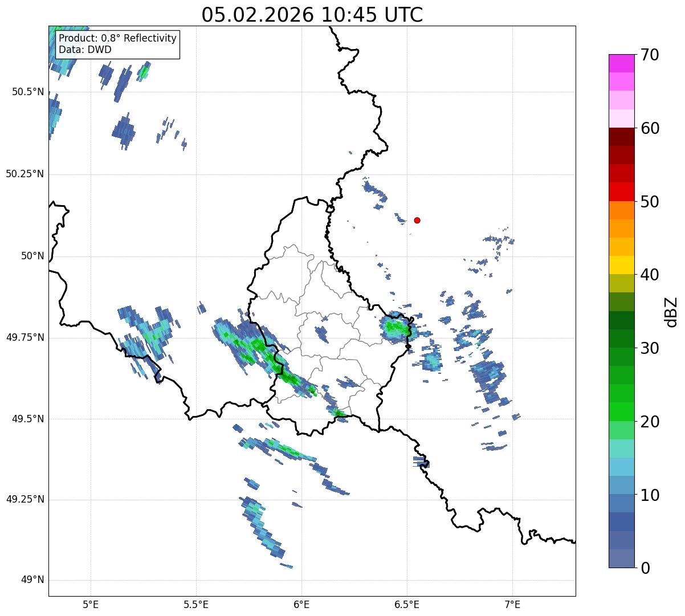Image resolution: width=685 pixels, height=616 pixels.
Task: Click the colorbar tick label 40
Action: [x=650, y=275]
